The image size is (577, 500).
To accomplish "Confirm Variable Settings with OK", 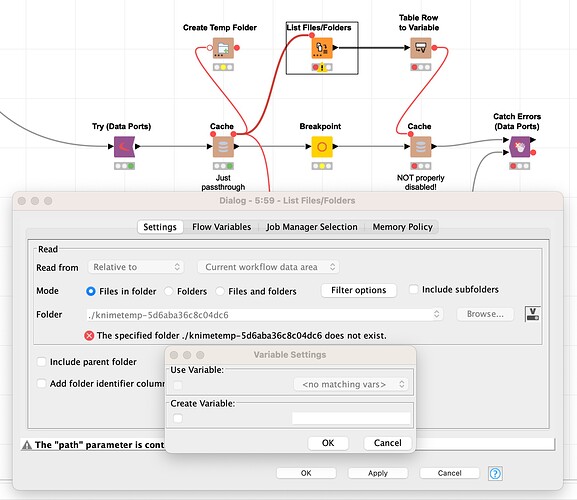I will [x=328, y=443].
